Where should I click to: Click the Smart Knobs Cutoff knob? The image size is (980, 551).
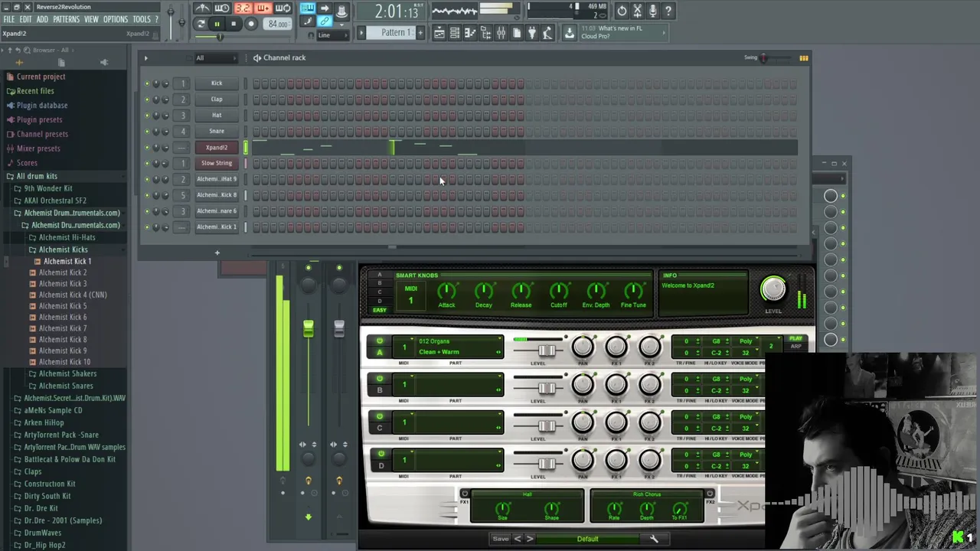coord(559,291)
